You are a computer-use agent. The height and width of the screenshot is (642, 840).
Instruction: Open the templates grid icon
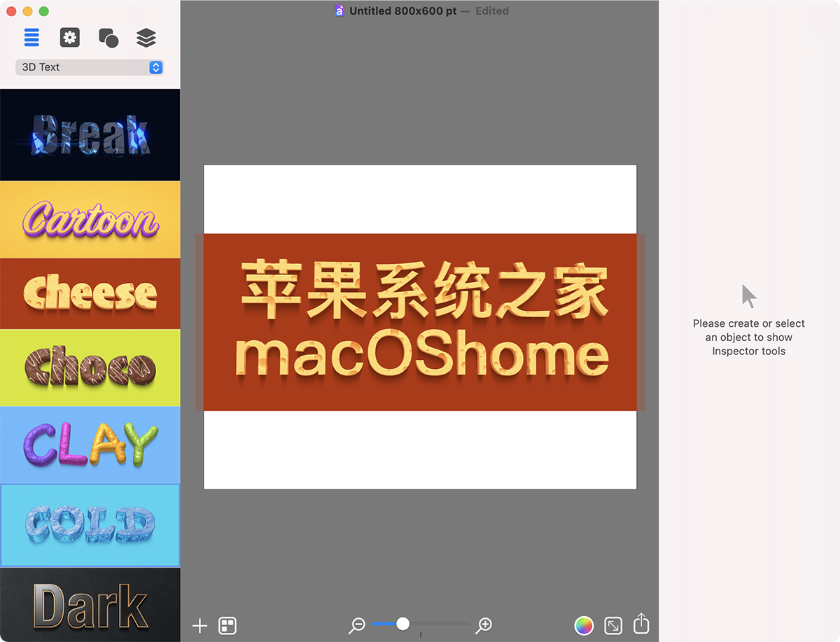tap(227, 626)
